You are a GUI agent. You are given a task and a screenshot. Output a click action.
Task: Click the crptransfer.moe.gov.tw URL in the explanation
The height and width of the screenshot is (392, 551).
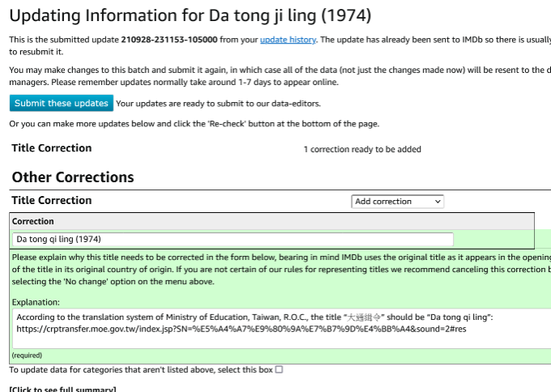pos(241,329)
